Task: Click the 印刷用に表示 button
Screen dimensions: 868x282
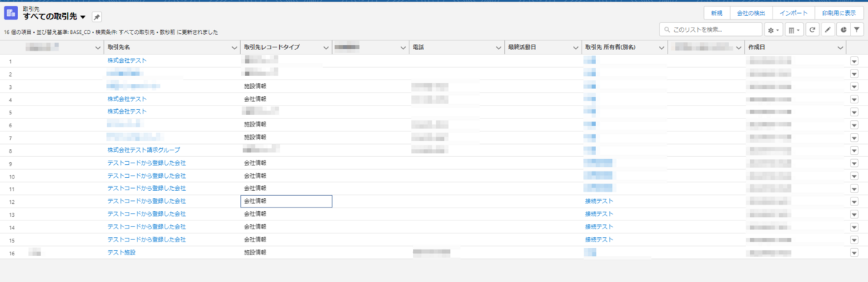Action: pyautogui.click(x=840, y=13)
